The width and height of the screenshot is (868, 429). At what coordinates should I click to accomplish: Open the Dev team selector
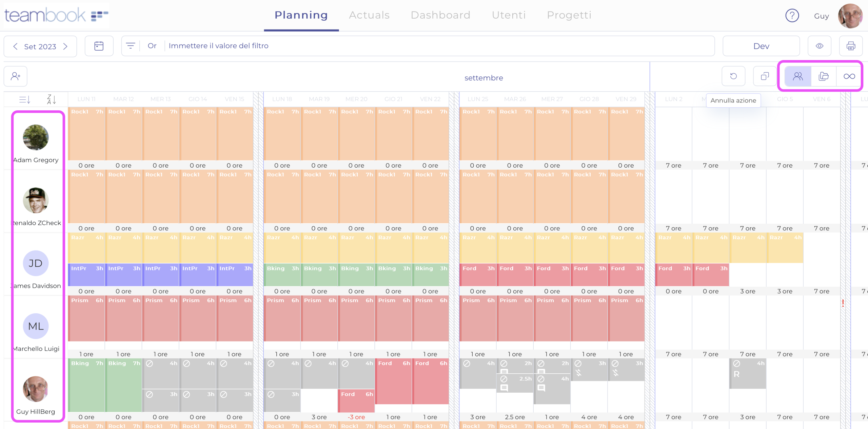tap(761, 45)
